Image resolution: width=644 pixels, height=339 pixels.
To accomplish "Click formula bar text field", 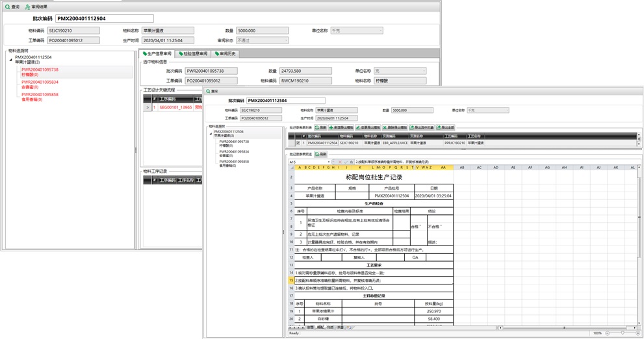I will 497,162.
